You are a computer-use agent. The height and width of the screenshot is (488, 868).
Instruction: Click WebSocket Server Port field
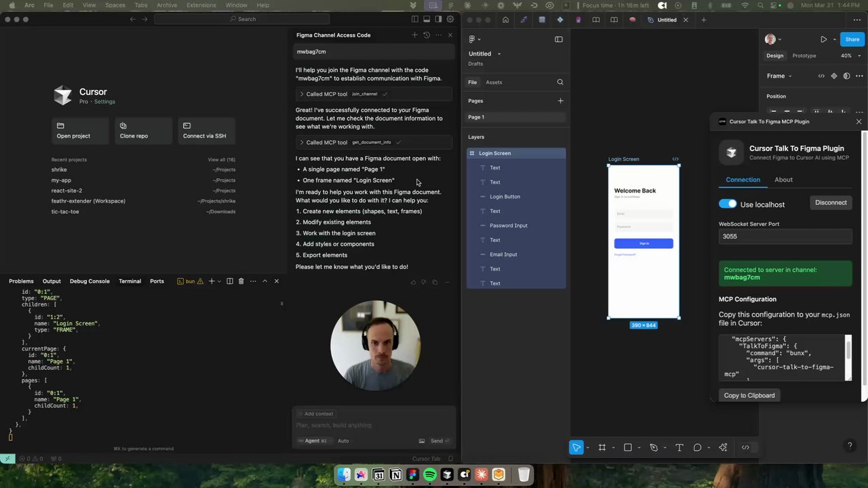point(785,237)
